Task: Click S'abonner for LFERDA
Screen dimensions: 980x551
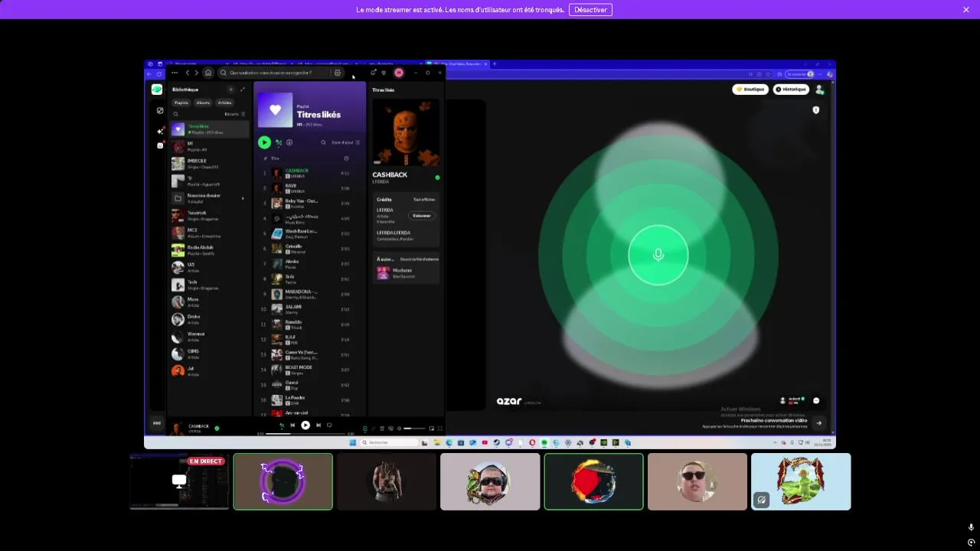Action: 422,216
